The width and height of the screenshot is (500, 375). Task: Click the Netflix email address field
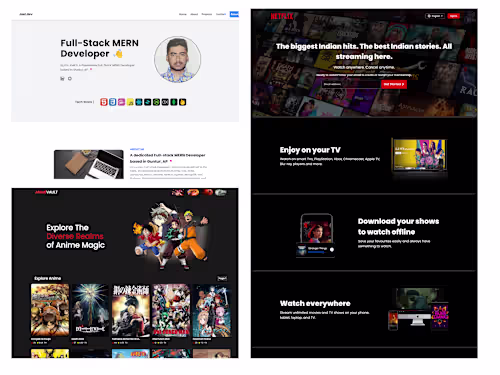[x=351, y=84]
